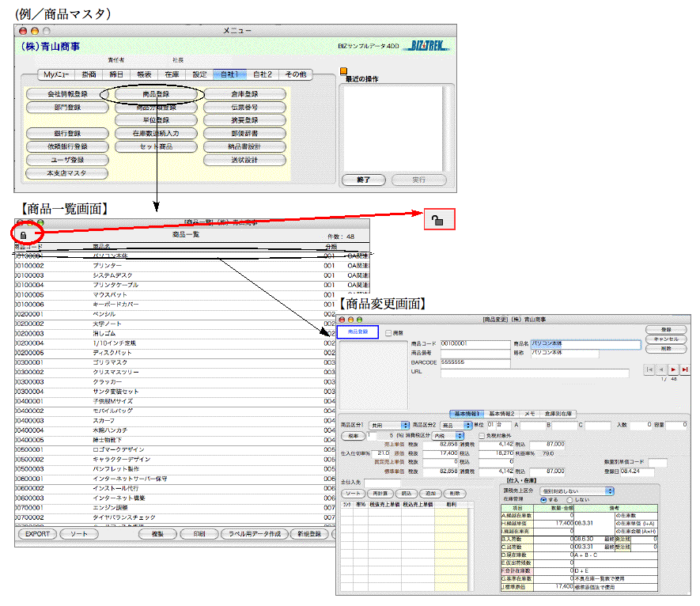Image resolution: width=700 pixels, height=606 pixels.
Task: Toggle the 廃番 checkbox
Action: tap(388, 334)
